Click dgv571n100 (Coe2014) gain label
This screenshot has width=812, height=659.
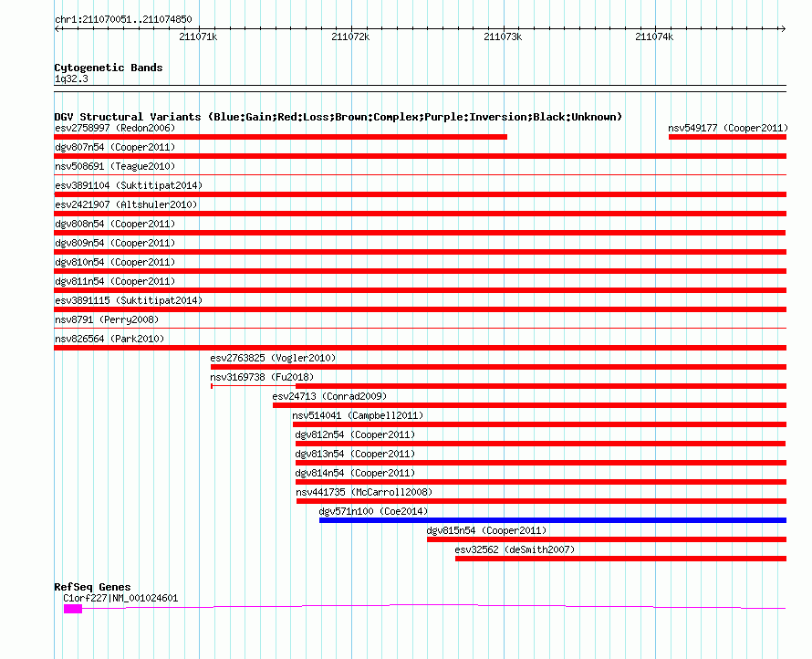(373, 511)
